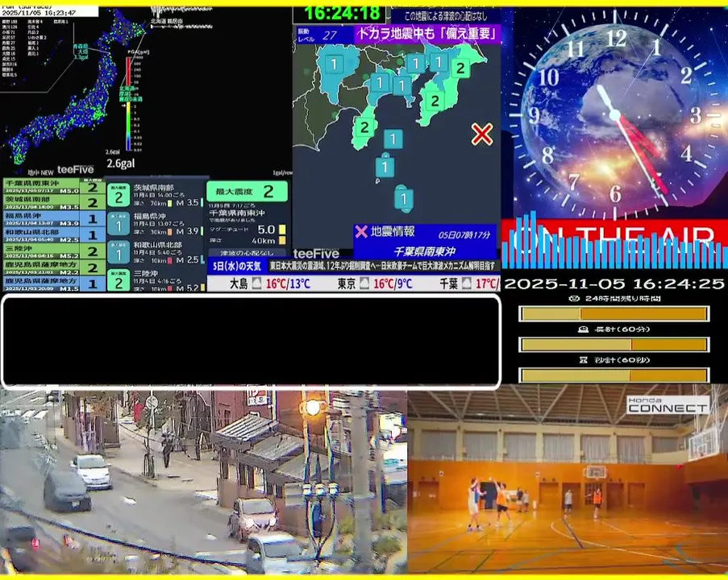Click the pink X icon beside 地震情報

pos(361,231)
